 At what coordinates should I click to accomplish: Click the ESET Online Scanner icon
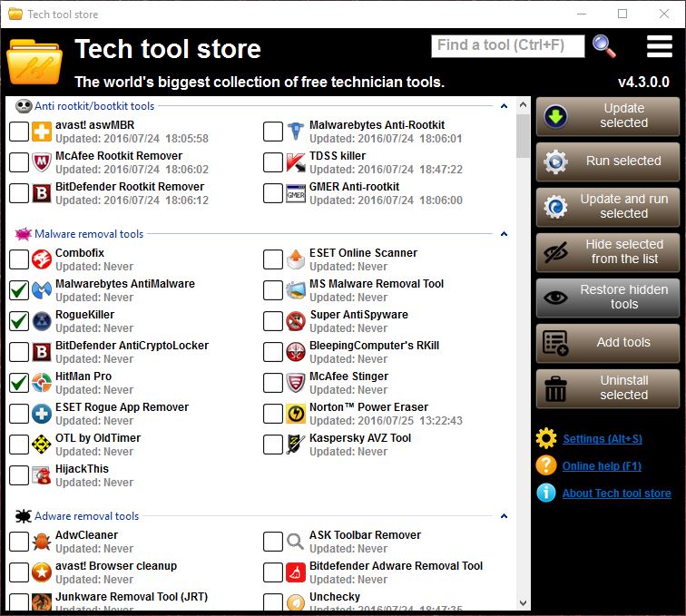296,259
